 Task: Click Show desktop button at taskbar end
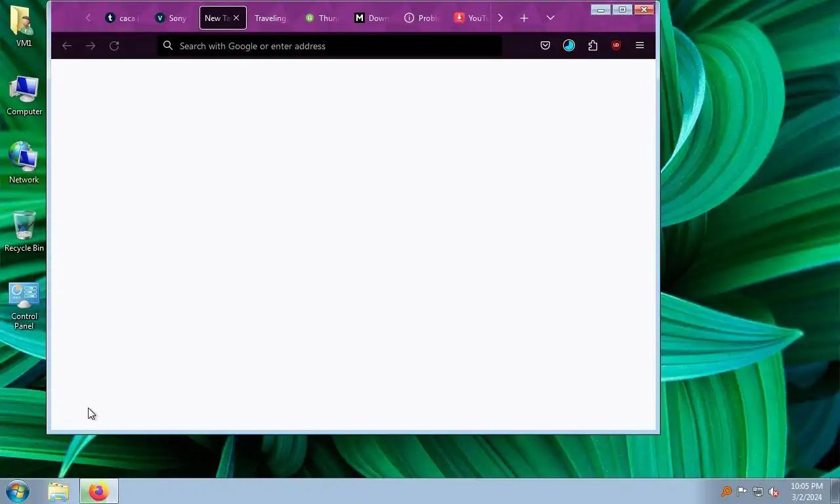click(835, 491)
